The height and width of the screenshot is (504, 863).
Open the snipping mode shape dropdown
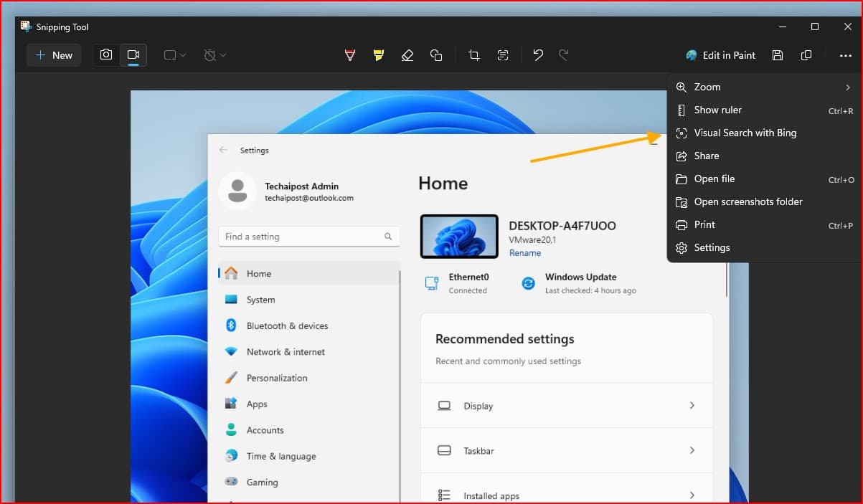click(x=174, y=55)
